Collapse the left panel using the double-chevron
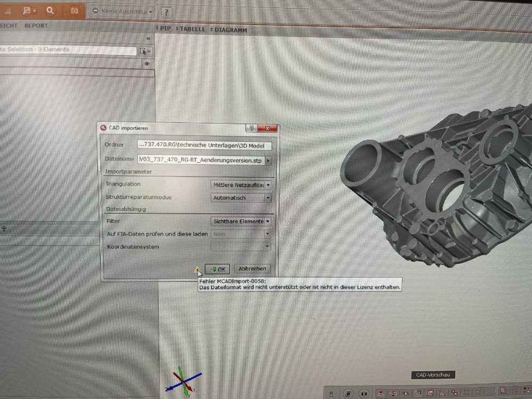Screen dimensions: 532x399 [149, 38]
